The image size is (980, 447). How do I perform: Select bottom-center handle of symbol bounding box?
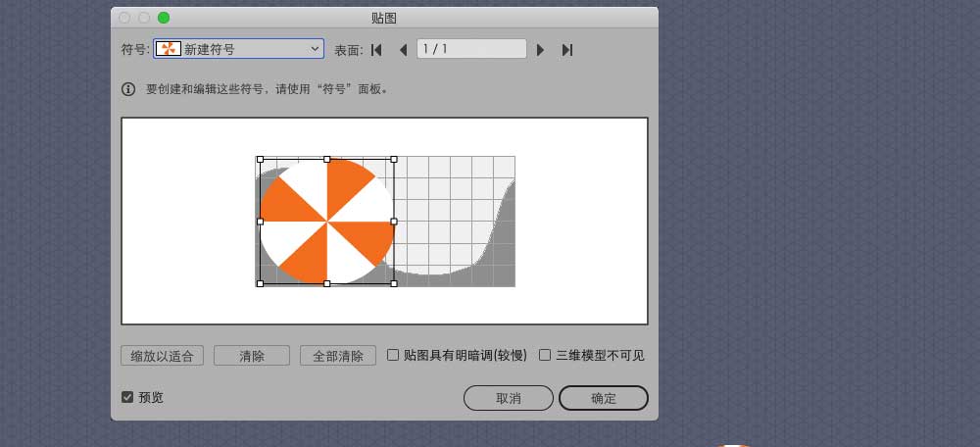(327, 284)
